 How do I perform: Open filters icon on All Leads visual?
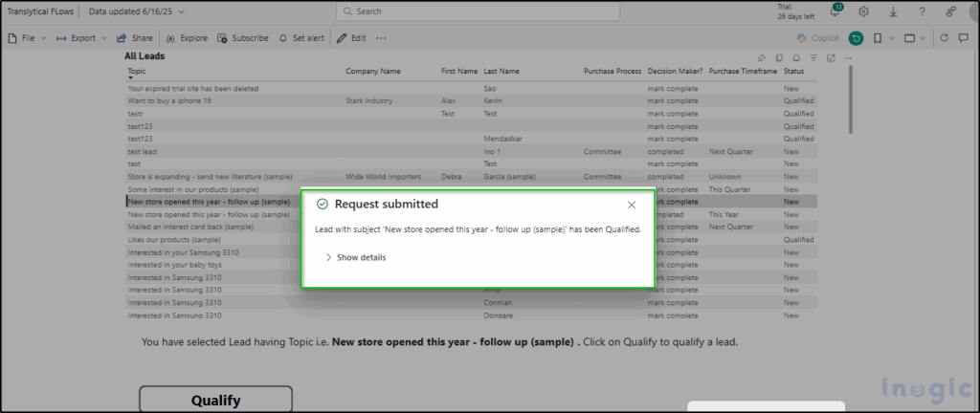[813, 57]
